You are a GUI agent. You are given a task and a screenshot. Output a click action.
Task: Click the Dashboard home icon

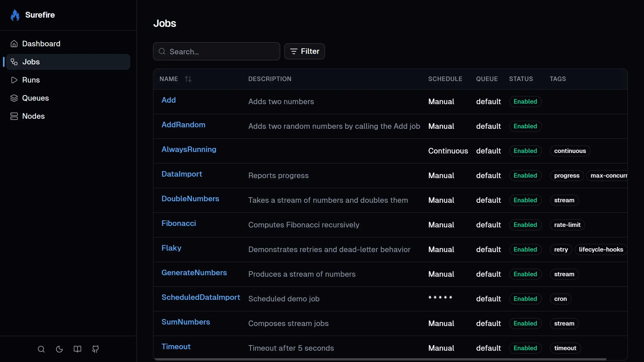click(x=14, y=44)
